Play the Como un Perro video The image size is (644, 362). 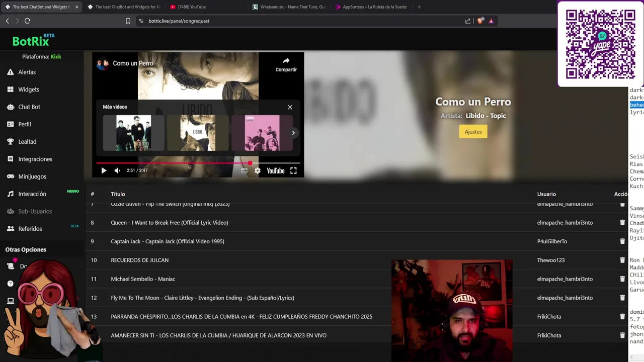104,170
